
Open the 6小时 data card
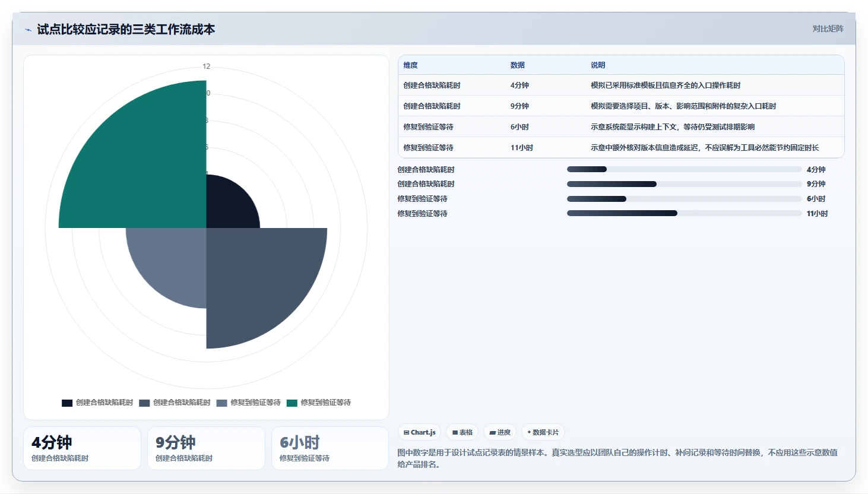tap(330, 448)
